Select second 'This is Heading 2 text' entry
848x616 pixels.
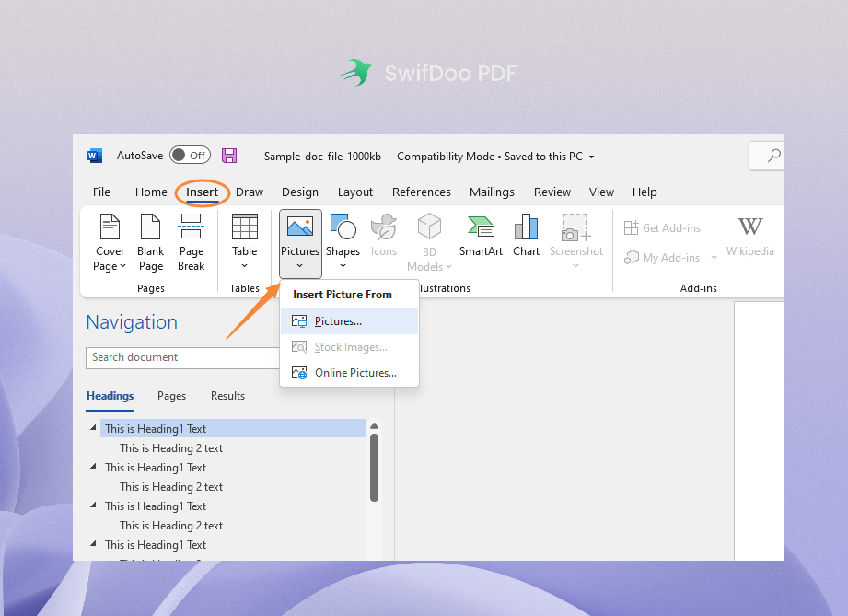pyautogui.click(x=171, y=487)
